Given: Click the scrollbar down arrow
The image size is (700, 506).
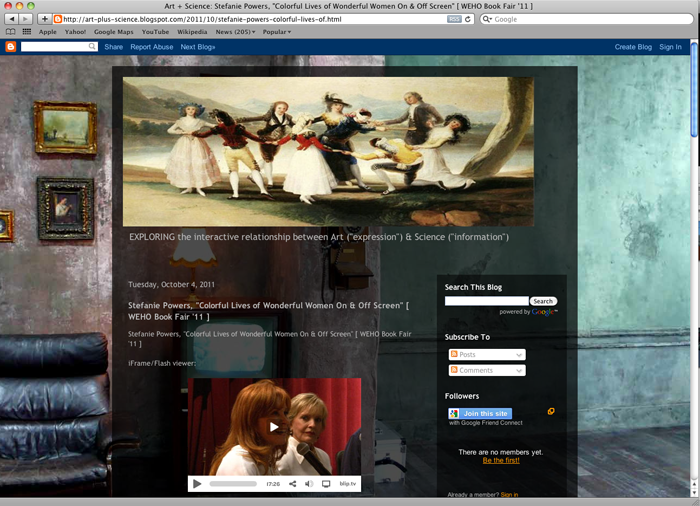Looking at the screenshot, I should tap(694, 493).
